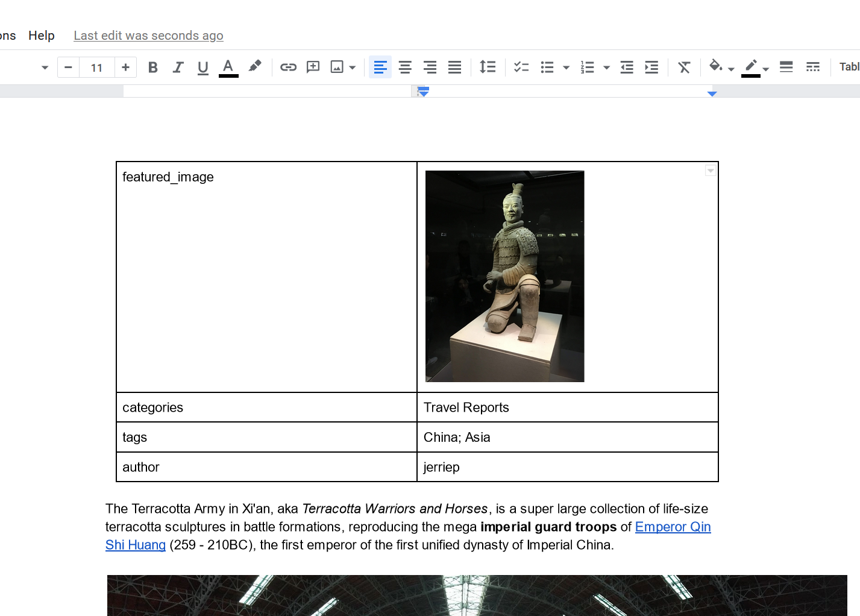The width and height of the screenshot is (860, 616).
Task: Click the 'categories' table cell
Action: pos(266,407)
